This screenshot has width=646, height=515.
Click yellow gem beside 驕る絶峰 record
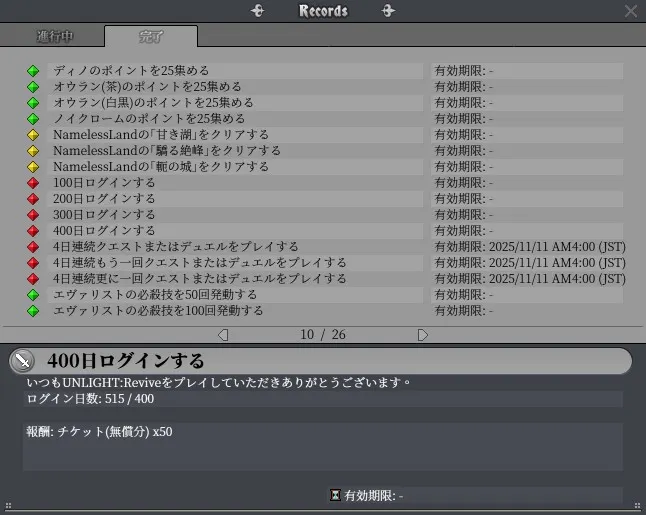click(x=33, y=151)
